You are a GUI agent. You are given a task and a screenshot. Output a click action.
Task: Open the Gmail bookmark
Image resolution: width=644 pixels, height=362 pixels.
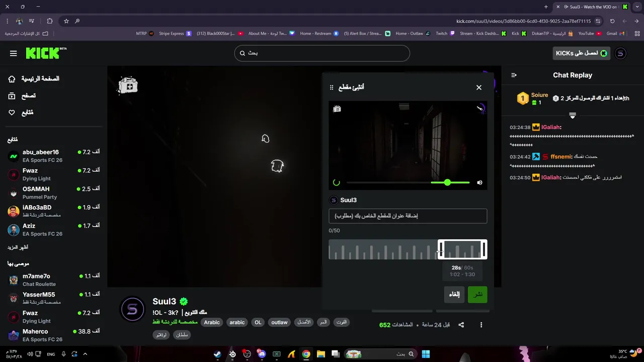pyautogui.click(x=615, y=34)
